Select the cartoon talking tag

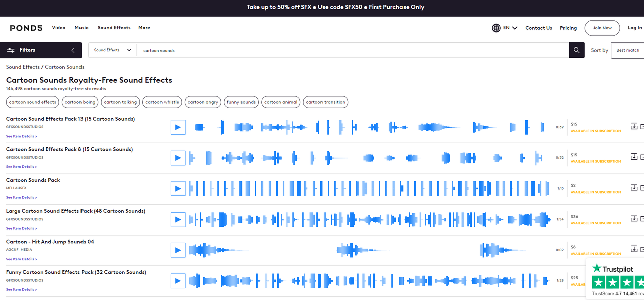click(x=120, y=102)
